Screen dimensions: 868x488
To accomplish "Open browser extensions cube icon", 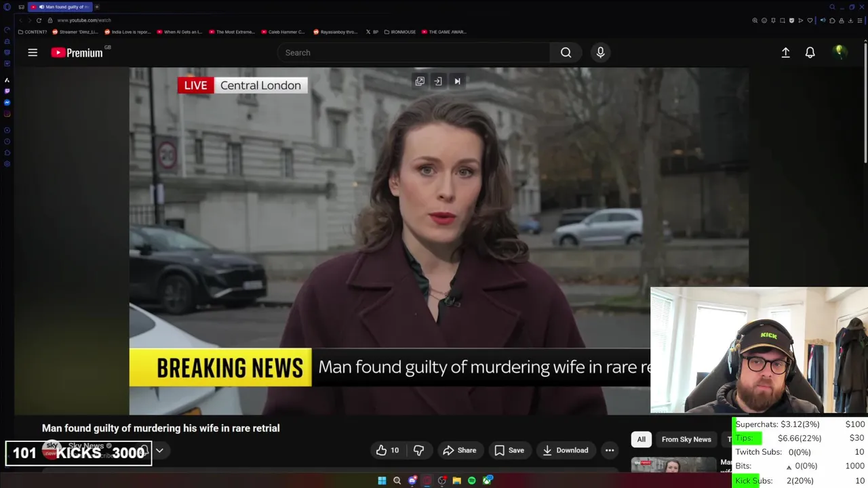I will pos(832,20).
